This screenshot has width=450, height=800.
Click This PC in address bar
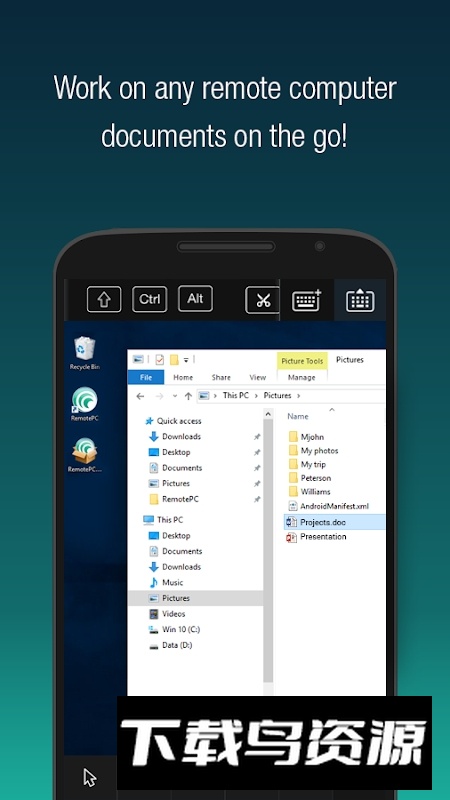pyautogui.click(x=236, y=395)
